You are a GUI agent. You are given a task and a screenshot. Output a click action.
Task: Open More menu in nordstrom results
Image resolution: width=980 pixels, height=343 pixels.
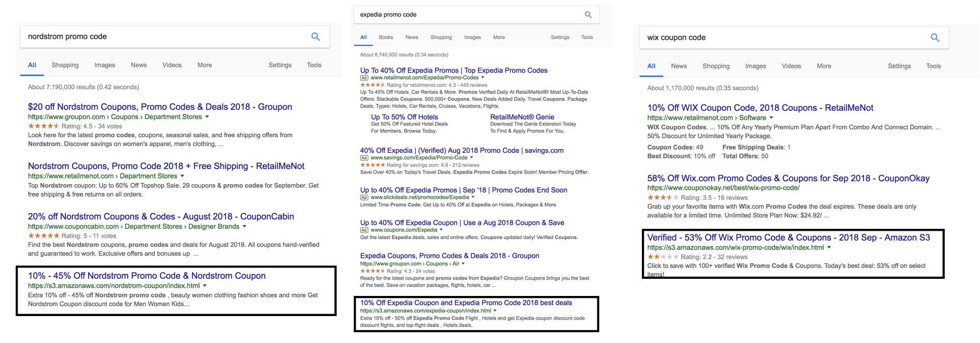tap(205, 65)
